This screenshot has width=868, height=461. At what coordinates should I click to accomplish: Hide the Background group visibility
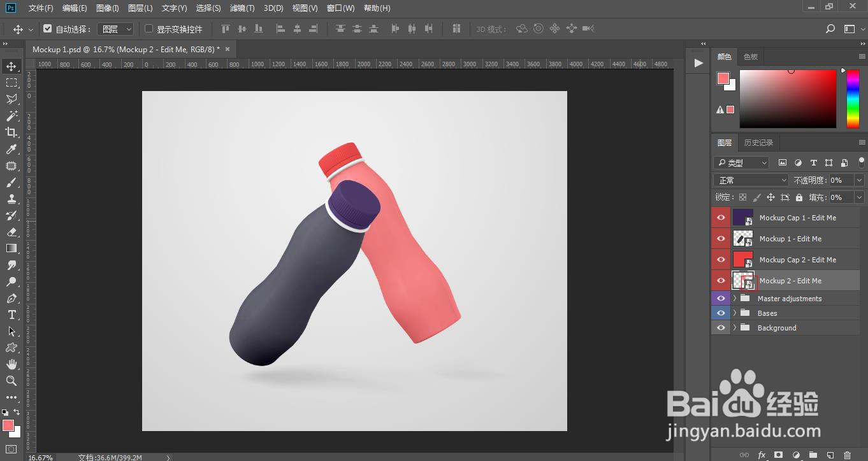(x=721, y=328)
